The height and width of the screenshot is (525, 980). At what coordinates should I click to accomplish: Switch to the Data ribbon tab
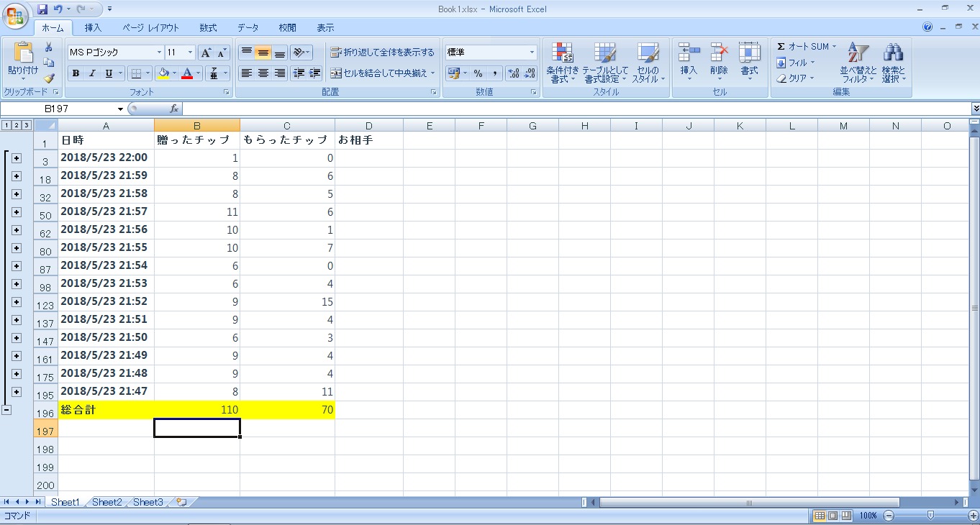248,28
